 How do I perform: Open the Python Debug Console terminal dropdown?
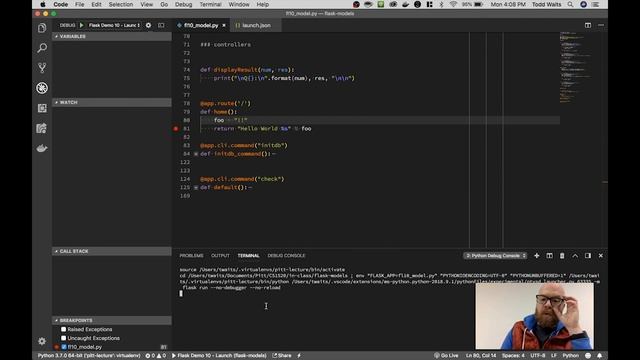tap(495, 256)
